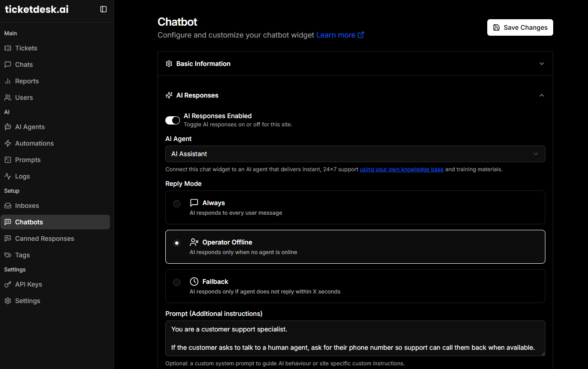Collapse the sidebar with the panel icon
Screen dimensions: 588x369
(x=103, y=9)
